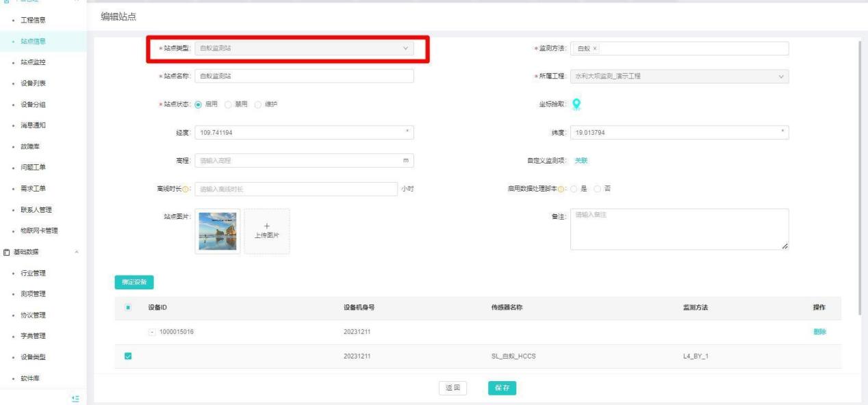Click the 关联 link for 自定义监测项
Image resolution: width=868 pixels, height=405 pixels.
pyautogui.click(x=580, y=161)
